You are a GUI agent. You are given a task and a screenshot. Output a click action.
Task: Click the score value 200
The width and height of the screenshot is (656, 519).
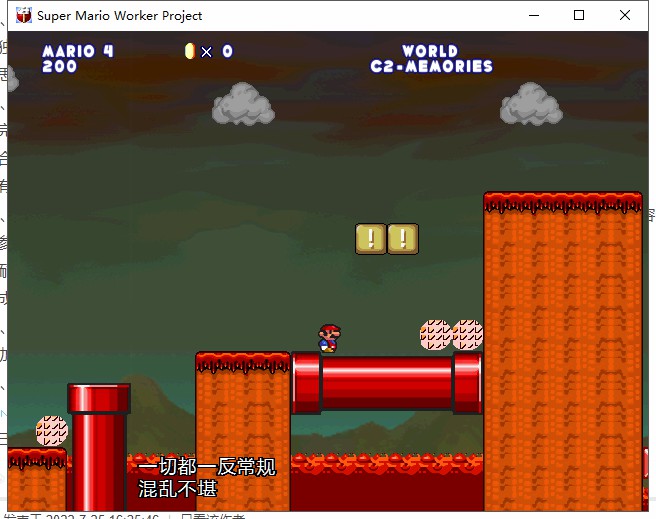59,66
